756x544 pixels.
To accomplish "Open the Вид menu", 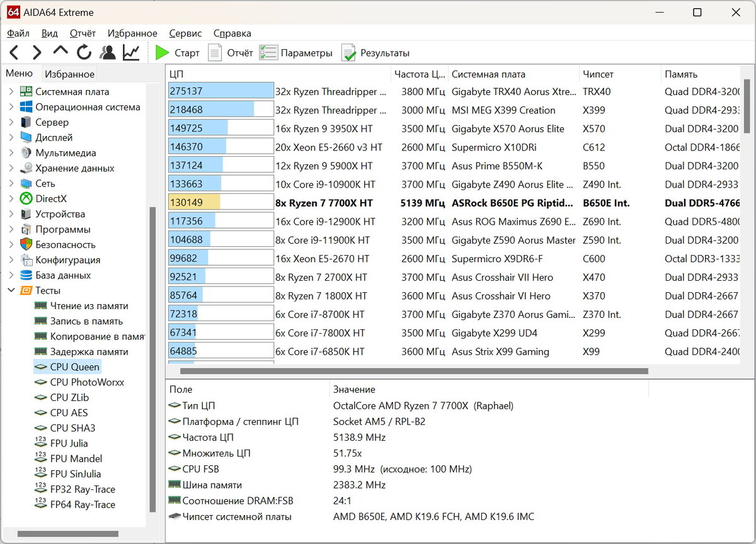I will pos(50,33).
